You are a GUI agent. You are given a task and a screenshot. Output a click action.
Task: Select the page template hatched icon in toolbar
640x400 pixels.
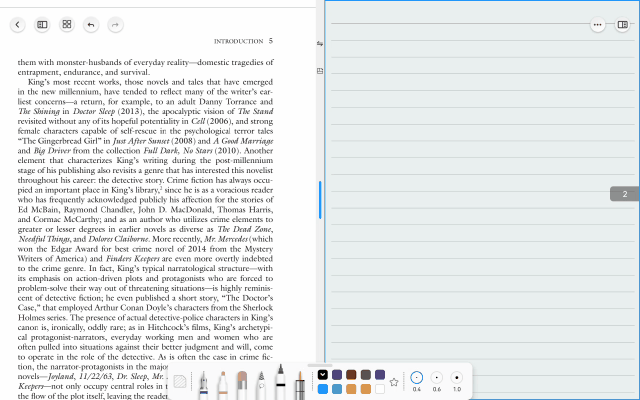pyautogui.click(x=180, y=382)
